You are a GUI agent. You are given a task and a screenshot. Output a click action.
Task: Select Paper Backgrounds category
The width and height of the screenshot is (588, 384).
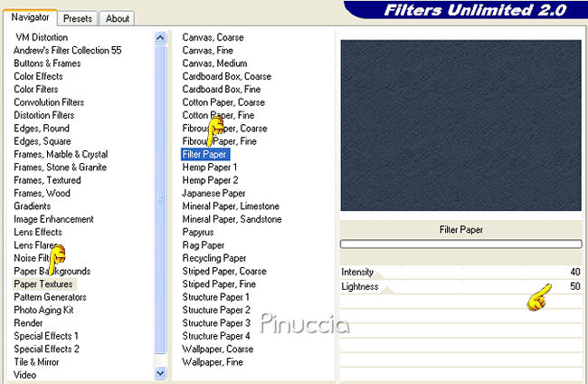tap(52, 271)
